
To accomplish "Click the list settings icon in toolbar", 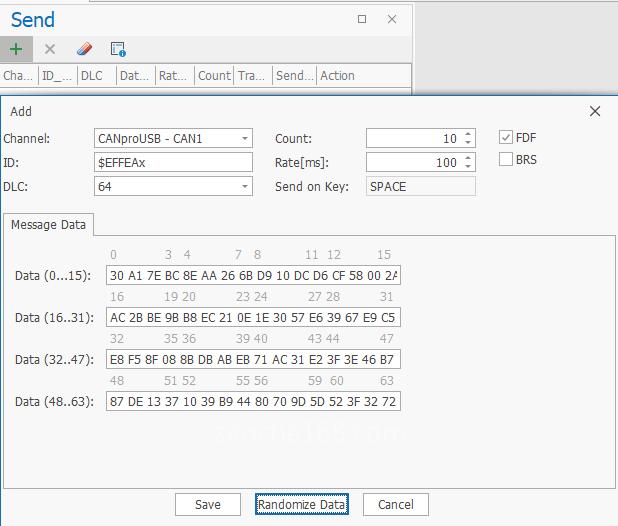I will pos(118,49).
